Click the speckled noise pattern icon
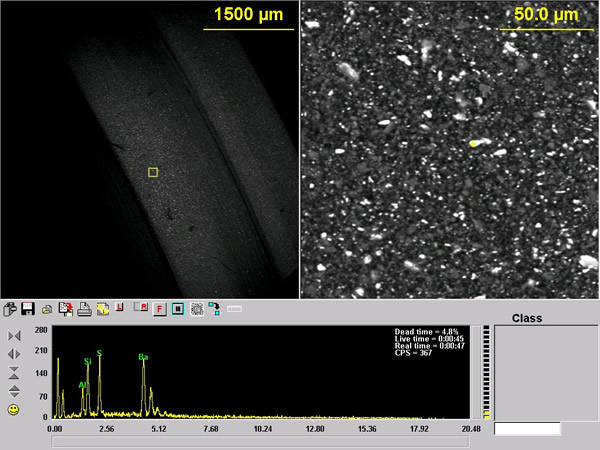 (x=197, y=309)
